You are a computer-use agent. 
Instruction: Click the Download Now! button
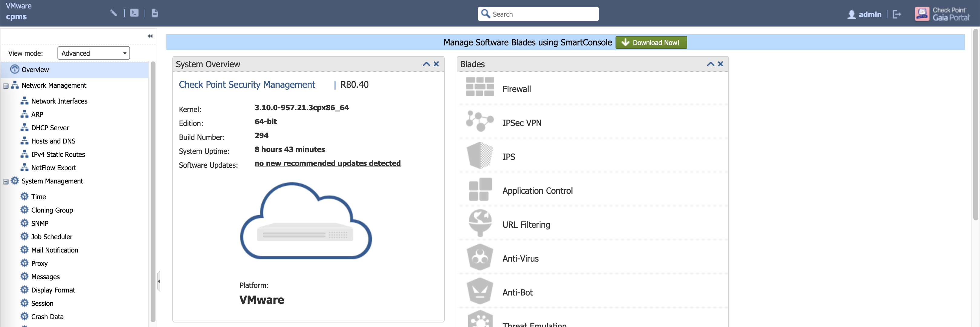[x=651, y=43]
